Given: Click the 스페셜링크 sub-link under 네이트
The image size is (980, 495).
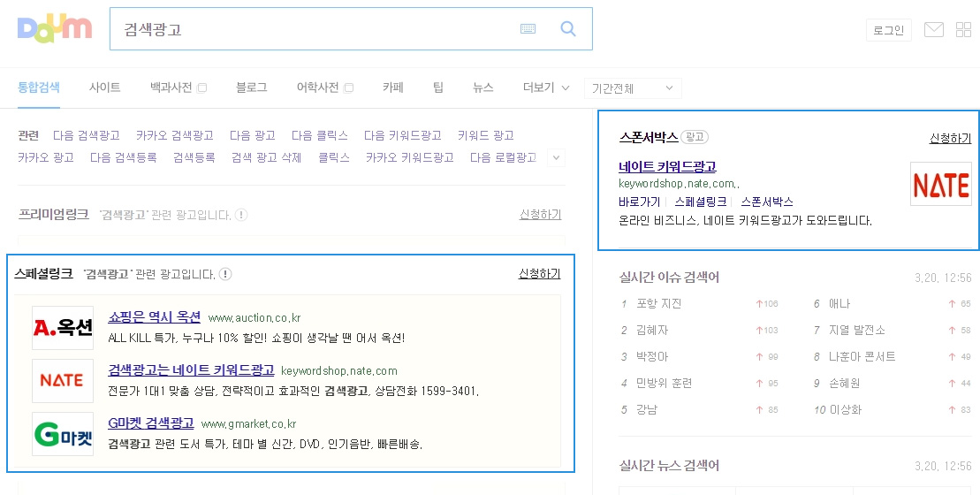Looking at the screenshot, I should [700, 202].
